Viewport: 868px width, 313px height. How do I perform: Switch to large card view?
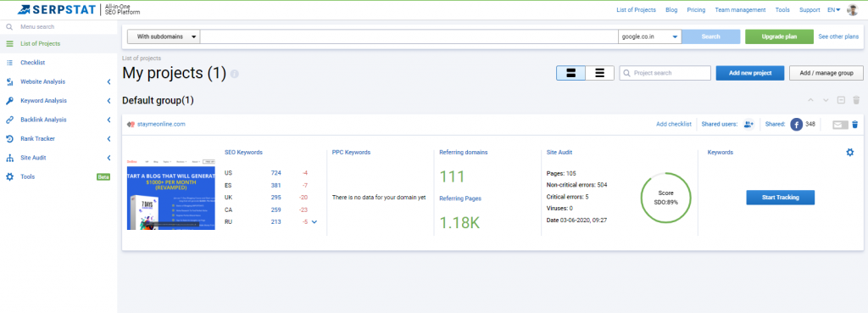[570, 73]
